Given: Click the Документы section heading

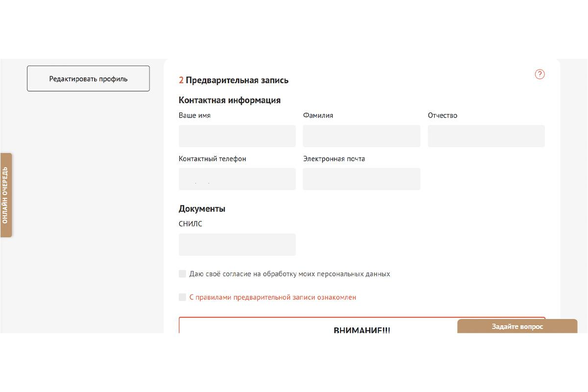Looking at the screenshot, I should click(202, 209).
